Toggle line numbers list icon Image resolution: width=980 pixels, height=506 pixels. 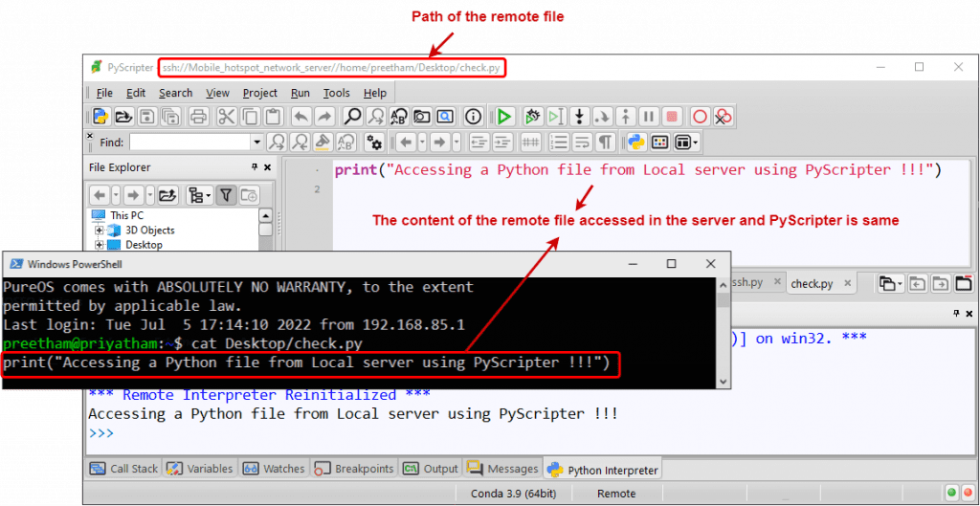(559, 143)
